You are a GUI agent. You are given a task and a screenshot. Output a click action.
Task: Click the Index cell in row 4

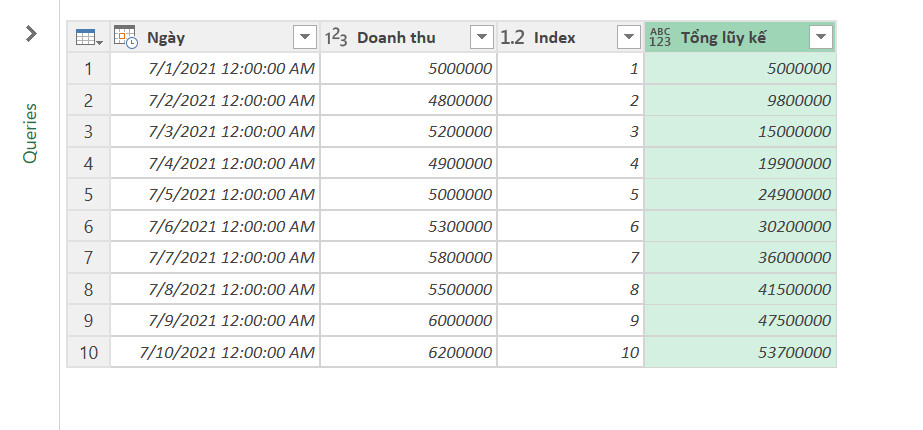pyautogui.click(x=570, y=163)
